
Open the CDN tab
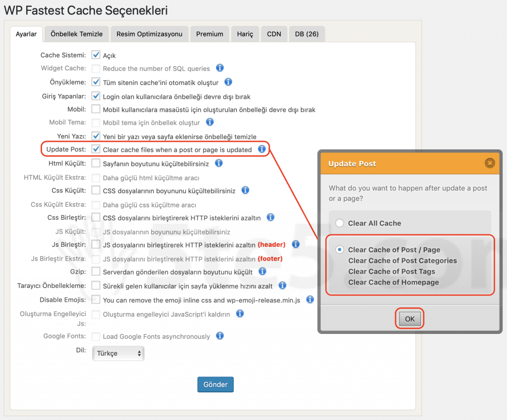click(x=274, y=34)
